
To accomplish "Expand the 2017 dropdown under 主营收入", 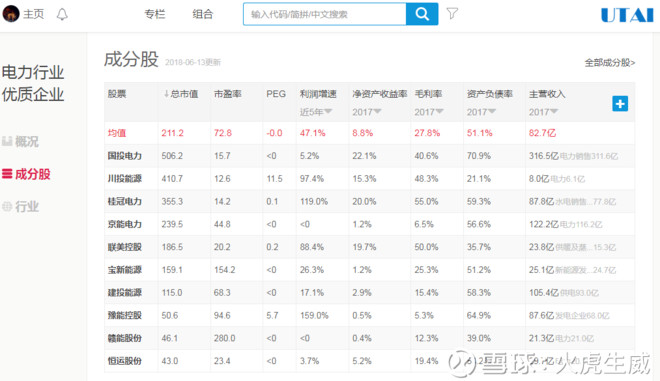I will 543,112.
